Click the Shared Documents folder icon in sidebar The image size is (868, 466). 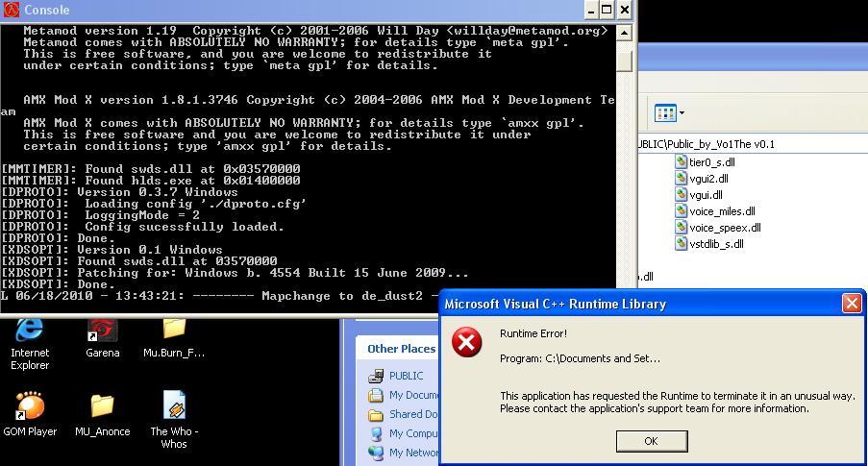[376, 414]
